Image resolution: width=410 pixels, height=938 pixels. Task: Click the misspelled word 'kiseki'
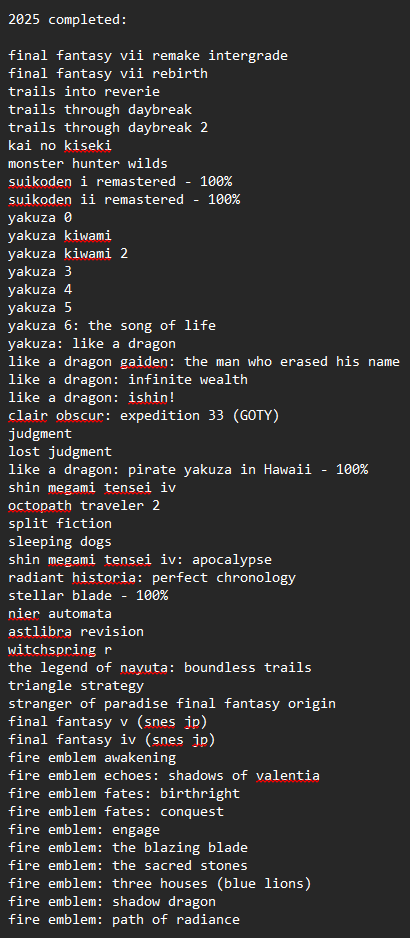[88, 145]
